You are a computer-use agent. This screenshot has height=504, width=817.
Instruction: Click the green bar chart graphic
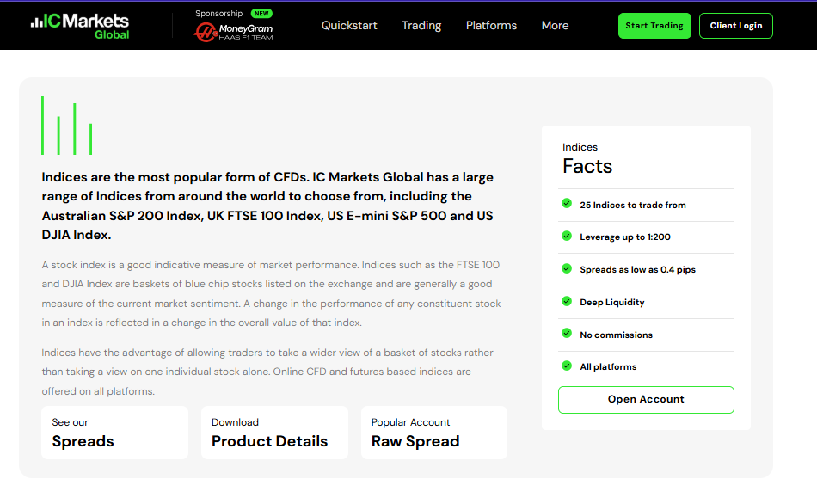[67, 126]
